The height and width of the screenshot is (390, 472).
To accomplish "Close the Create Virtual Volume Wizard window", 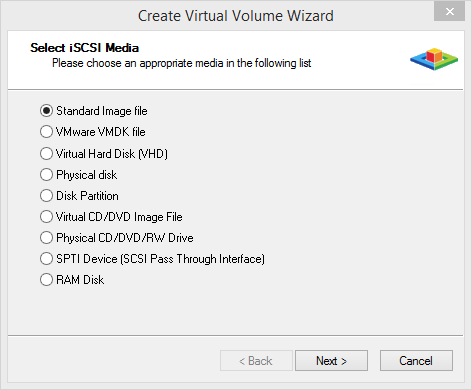I will (449, 12).
